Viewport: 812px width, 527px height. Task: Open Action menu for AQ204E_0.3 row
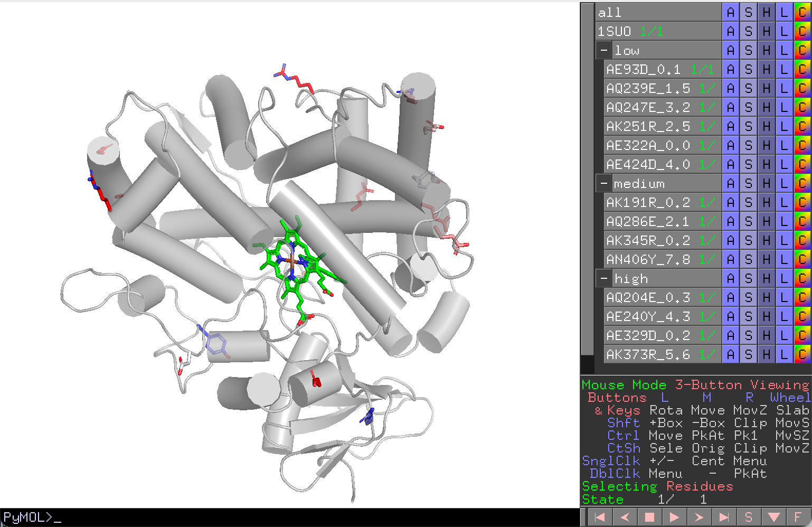(731, 297)
